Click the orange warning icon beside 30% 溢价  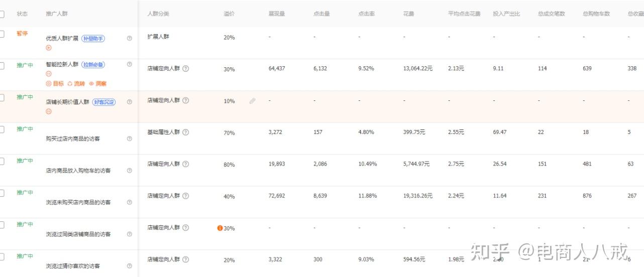point(220,228)
